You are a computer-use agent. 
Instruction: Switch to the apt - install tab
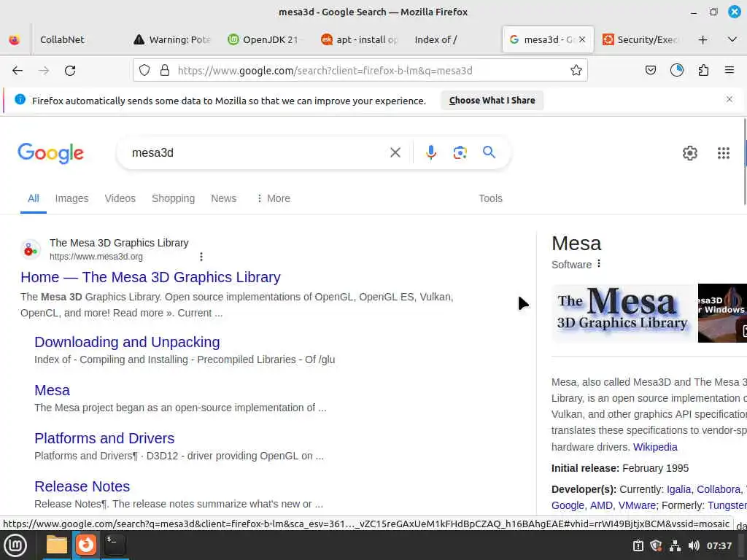point(359,39)
